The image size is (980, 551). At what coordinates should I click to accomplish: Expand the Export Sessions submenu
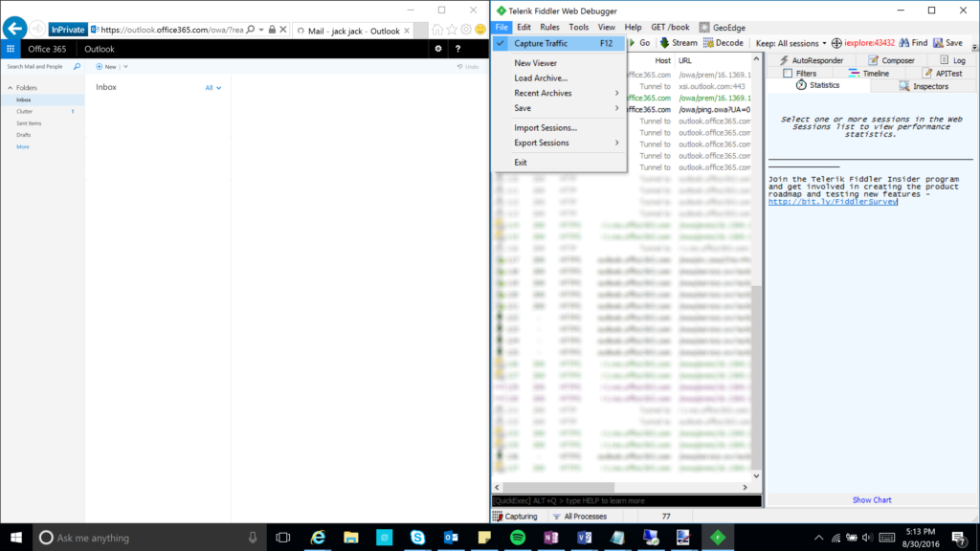[541, 141]
